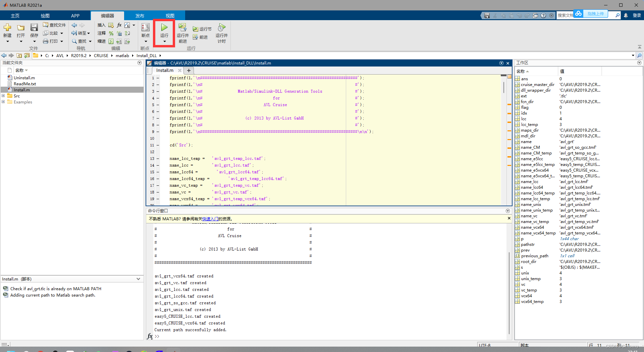
Task: Open the address bar history dropdown
Action: [633, 55]
